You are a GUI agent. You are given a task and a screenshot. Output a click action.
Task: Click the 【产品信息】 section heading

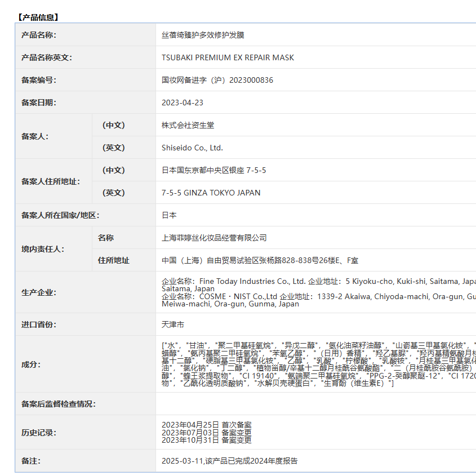[x=38, y=17]
